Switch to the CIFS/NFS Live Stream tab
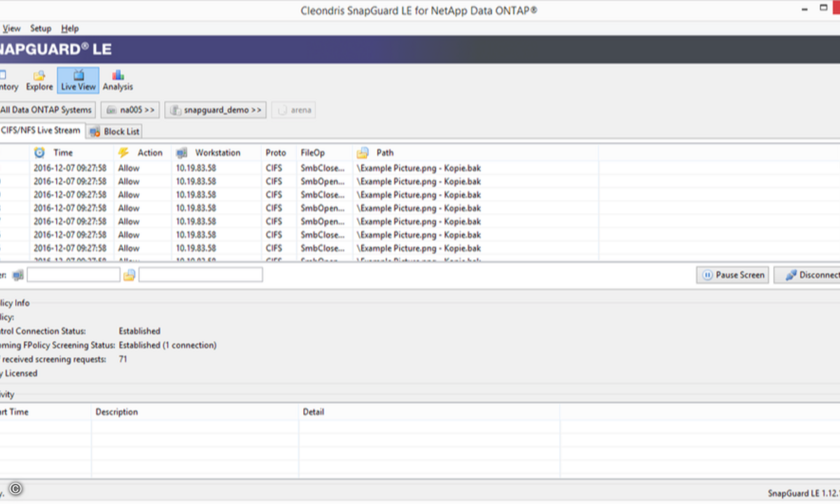 point(41,131)
